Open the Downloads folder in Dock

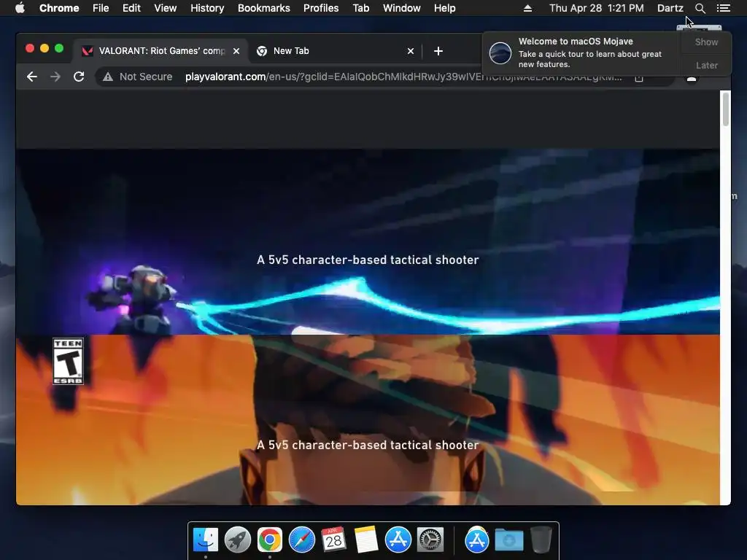tap(508, 540)
